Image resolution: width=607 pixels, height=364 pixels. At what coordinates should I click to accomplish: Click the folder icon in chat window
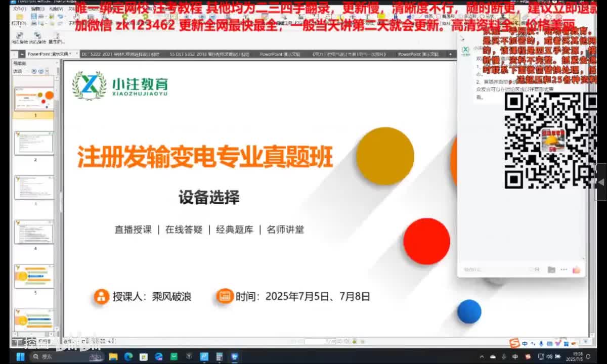pyautogui.click(x=551, y=270)
